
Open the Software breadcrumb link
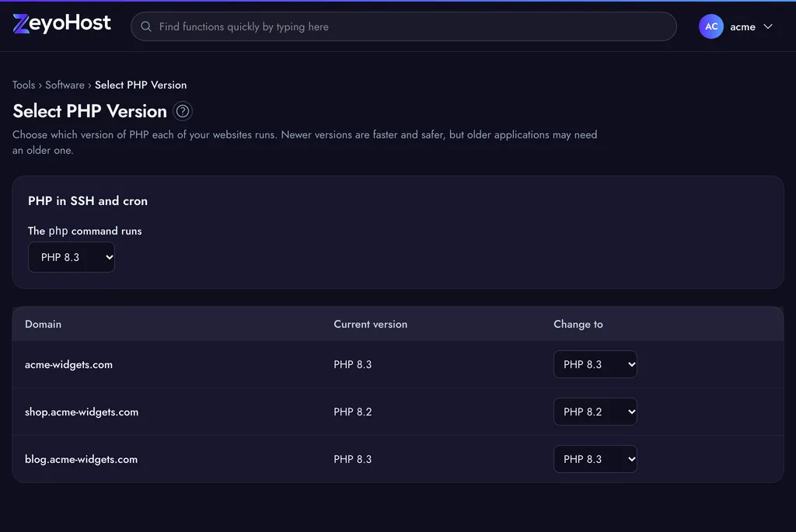click(65, 85)
